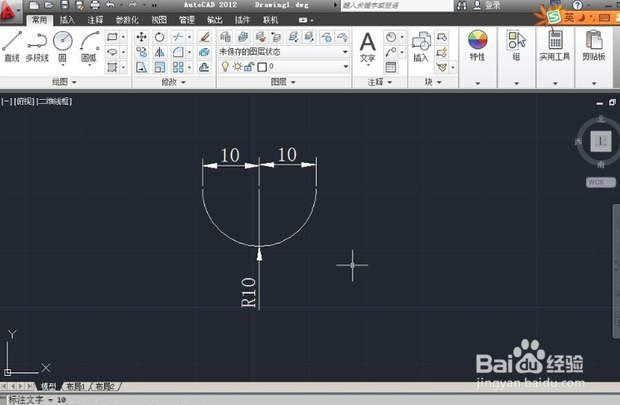Click the Create Block icon
The width and height of the screenshot is (620, 405).
click(441, 37)
